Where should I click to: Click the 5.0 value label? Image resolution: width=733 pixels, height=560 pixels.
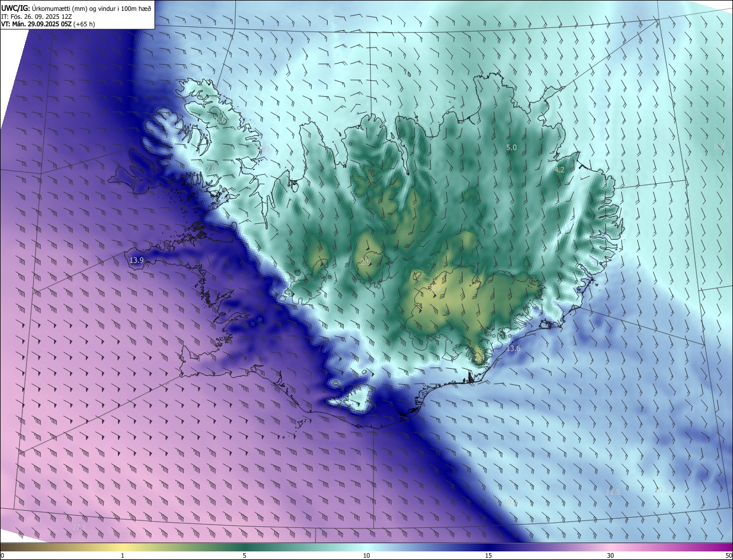[511, 147]
